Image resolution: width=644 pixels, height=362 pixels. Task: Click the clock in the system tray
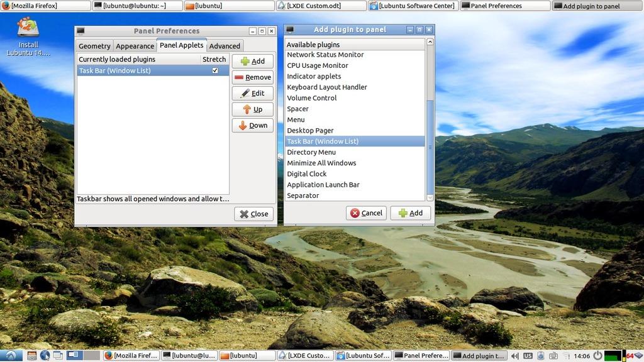pos(582,355)
